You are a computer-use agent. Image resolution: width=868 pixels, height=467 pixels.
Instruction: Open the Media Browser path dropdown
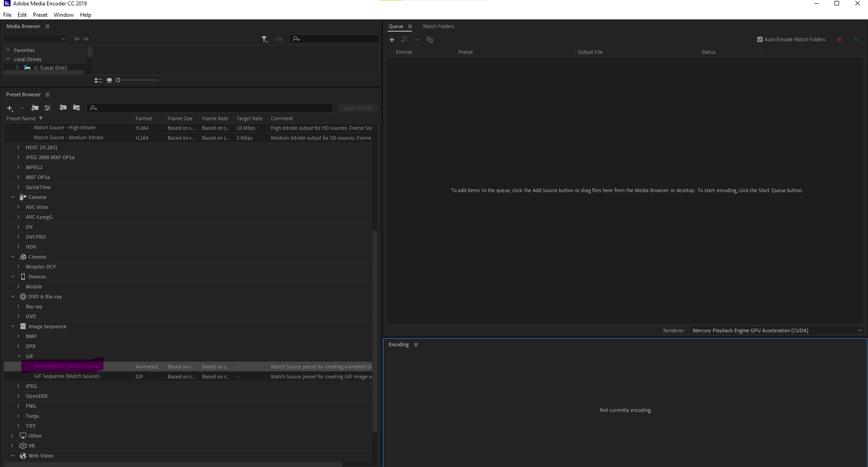pyautogui.click(x=35, y=39)
